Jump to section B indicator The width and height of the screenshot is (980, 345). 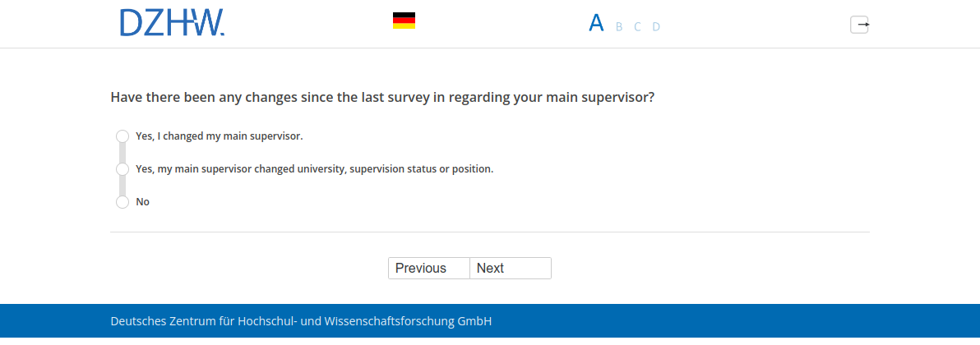click(x=619, y=27)
